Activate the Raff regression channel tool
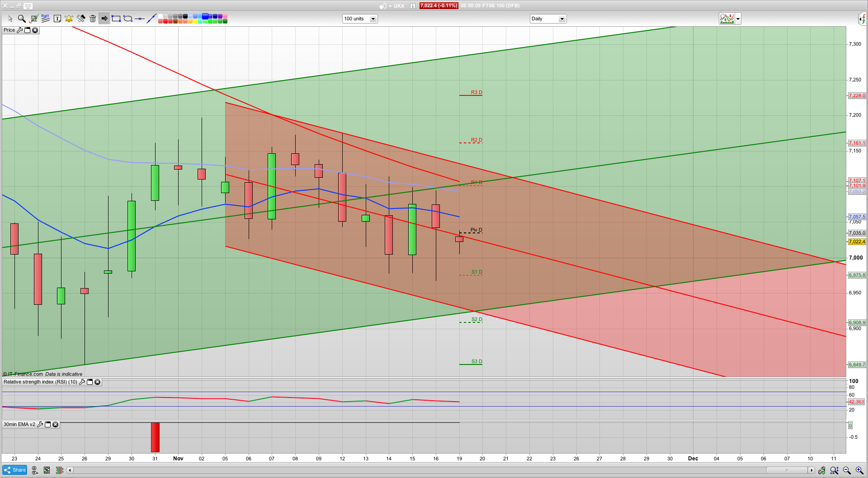The image size is (868, 478). click(x=45, y=19)
